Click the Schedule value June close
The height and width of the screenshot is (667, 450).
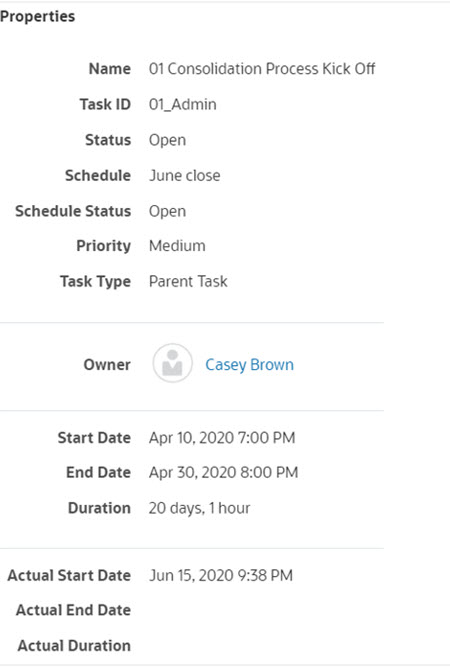185,175
